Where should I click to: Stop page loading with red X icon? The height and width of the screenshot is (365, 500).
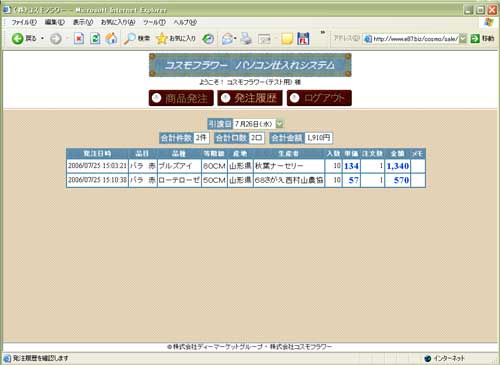coord(79,39)
